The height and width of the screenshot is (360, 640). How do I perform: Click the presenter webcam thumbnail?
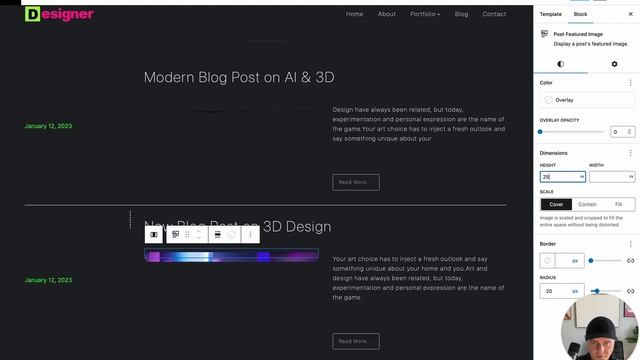coord(600,327)
